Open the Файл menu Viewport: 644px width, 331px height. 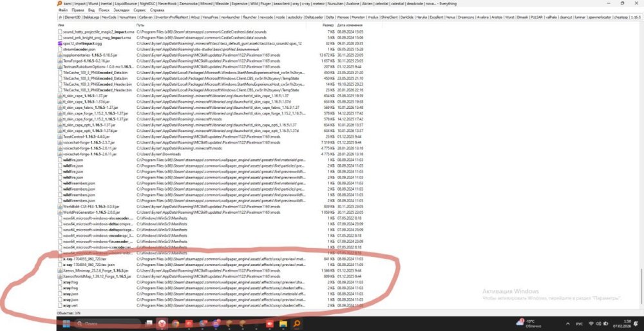point(62,10)
